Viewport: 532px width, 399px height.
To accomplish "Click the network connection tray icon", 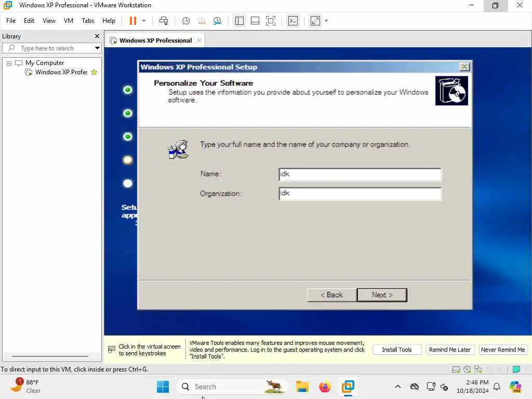I will 431,387.
